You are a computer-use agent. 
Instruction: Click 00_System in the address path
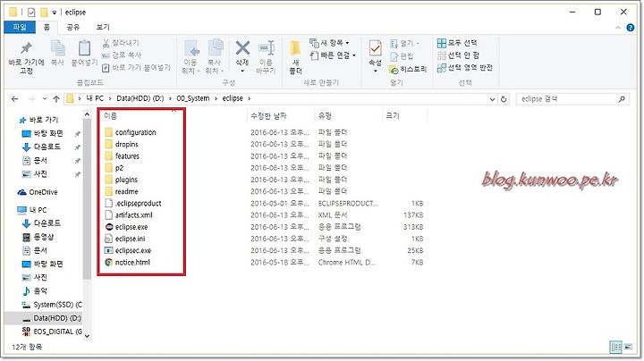tap(193, 98)
